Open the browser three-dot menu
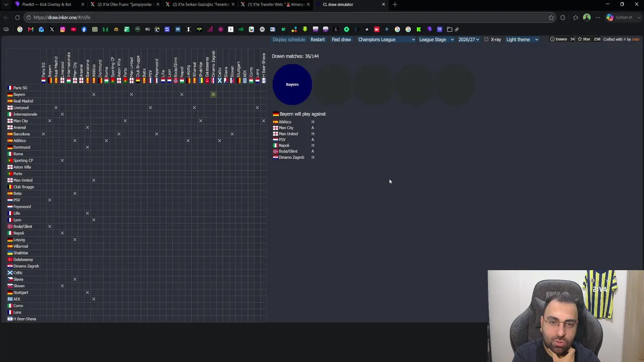The image size is (644, 362). (x=598, y=17)
